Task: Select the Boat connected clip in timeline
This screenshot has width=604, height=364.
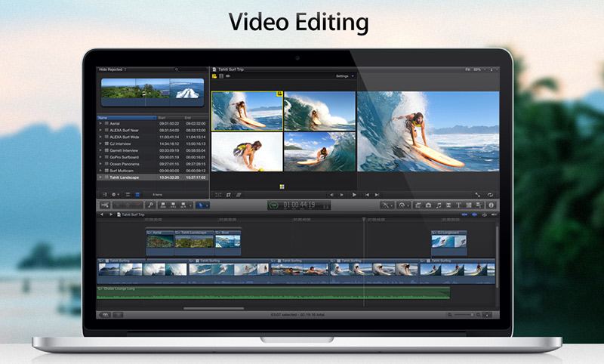Action: pyautogui.click(x=228, y=242)
